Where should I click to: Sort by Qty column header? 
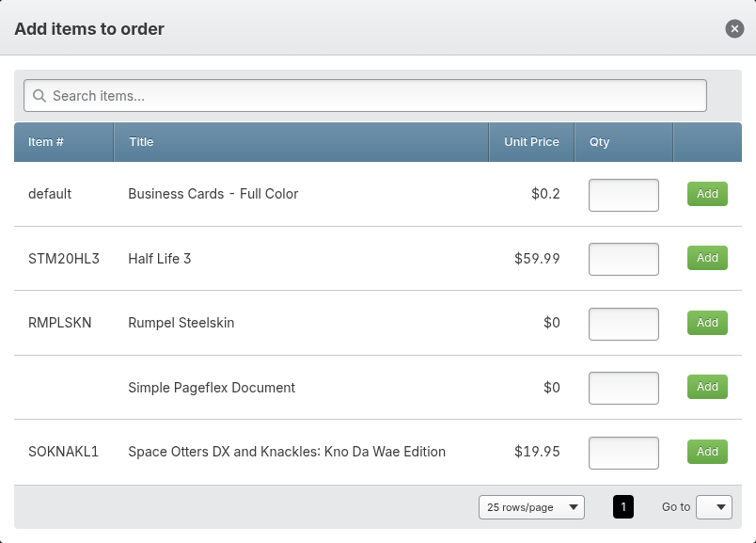[623, 142]
